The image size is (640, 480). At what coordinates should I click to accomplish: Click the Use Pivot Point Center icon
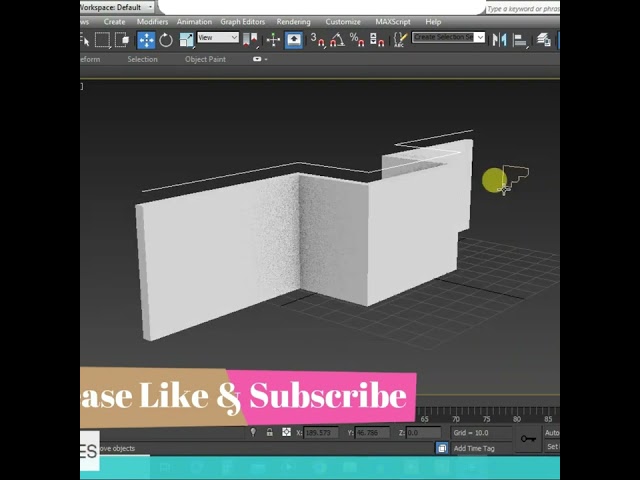251,40
